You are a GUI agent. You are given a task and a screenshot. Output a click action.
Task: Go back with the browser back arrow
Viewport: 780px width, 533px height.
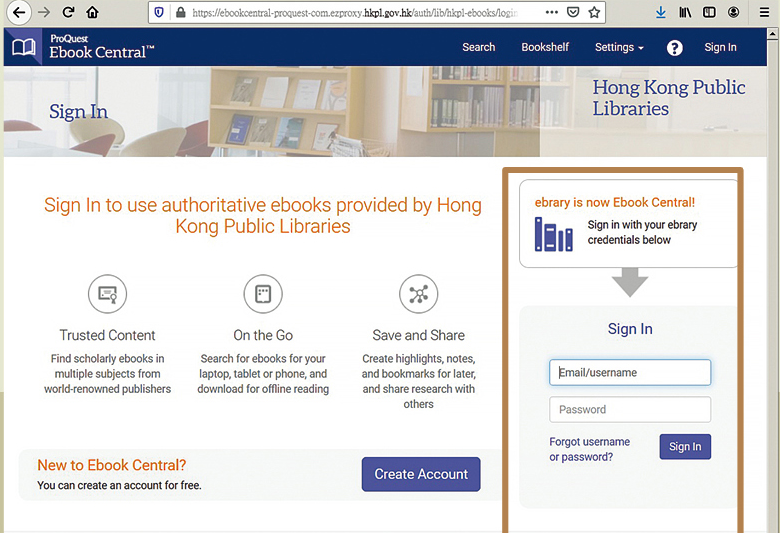tap(19, 12)
